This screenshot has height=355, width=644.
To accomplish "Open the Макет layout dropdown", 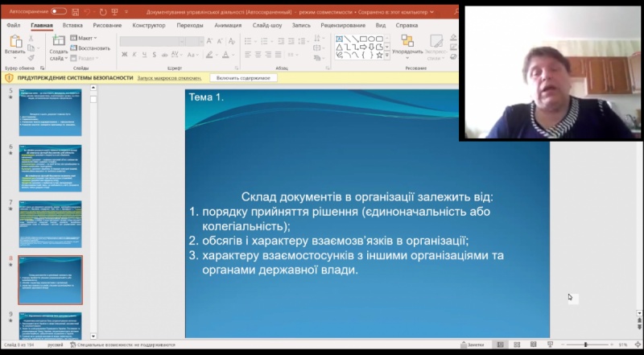I will tap(85, 38).
